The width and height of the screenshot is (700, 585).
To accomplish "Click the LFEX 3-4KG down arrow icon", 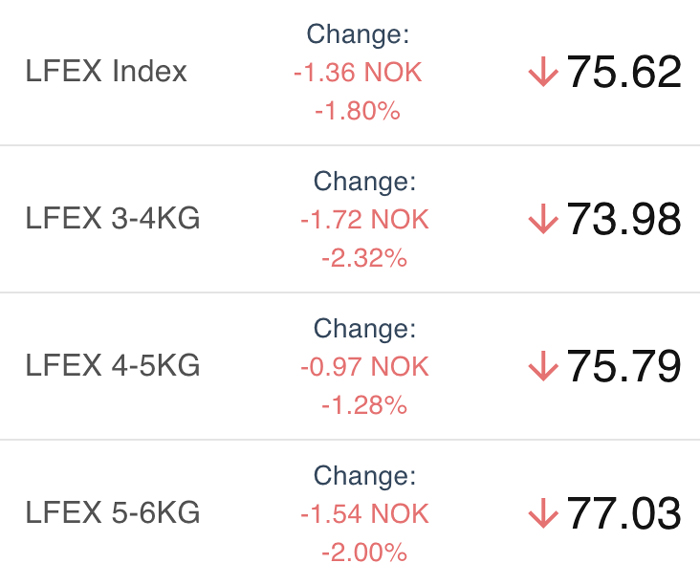I will click(x=543, y=218).
